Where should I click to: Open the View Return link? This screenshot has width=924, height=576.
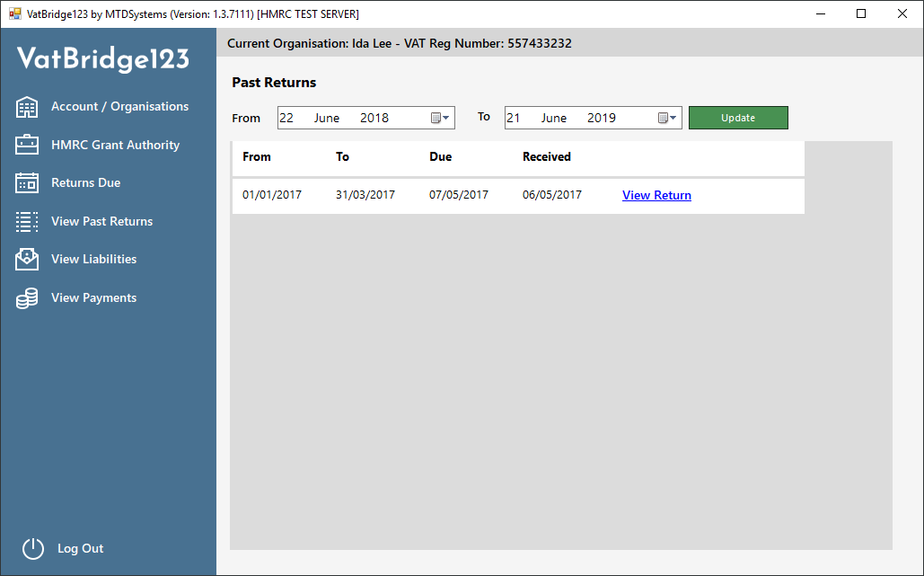pos(656,195)
